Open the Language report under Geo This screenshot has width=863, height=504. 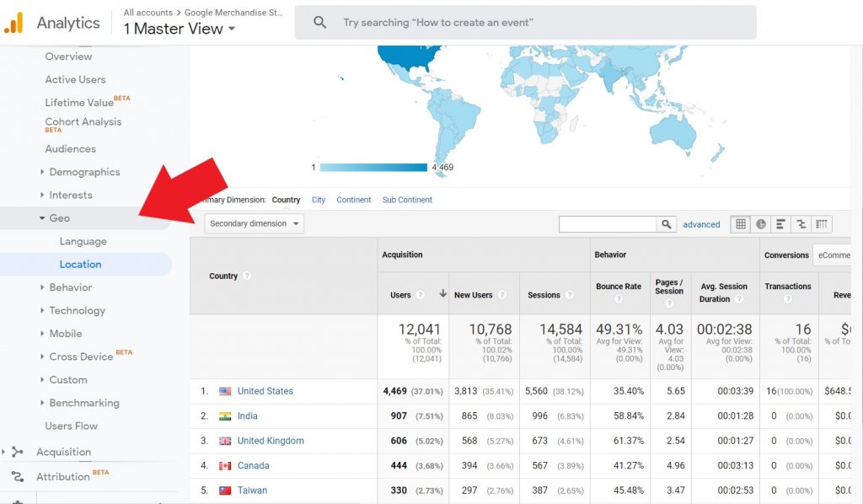point(83,241)
